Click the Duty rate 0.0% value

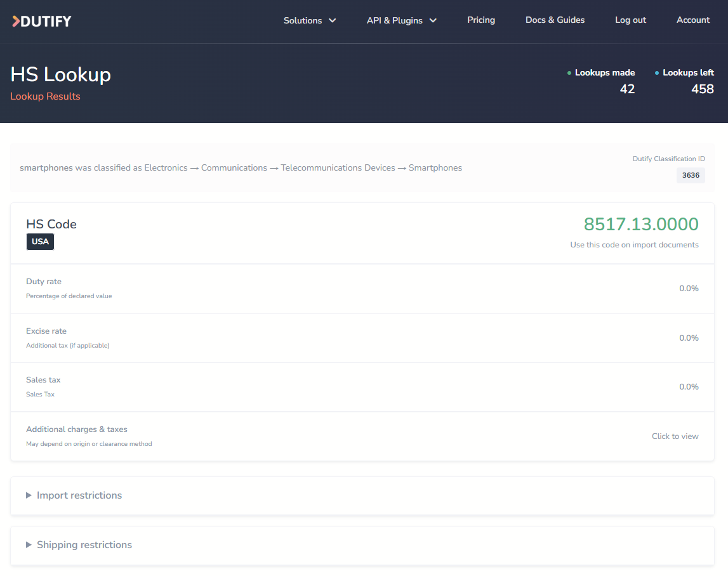click(x=689, y=289)
